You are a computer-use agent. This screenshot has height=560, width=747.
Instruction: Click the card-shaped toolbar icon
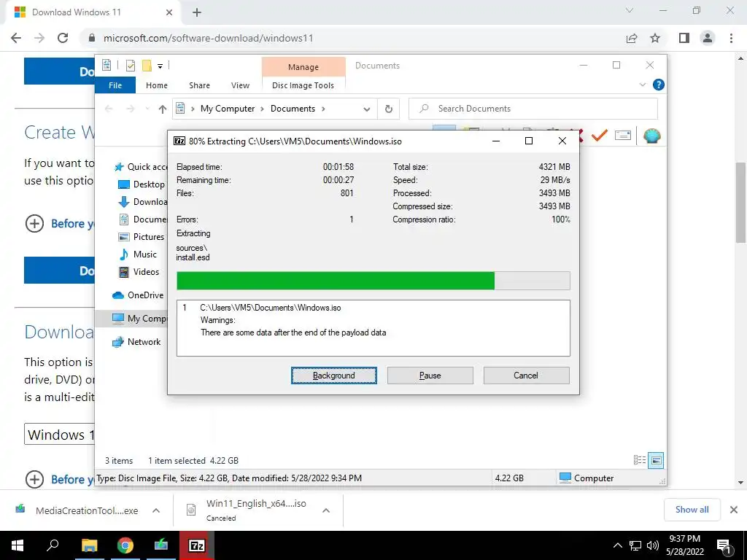623,136
